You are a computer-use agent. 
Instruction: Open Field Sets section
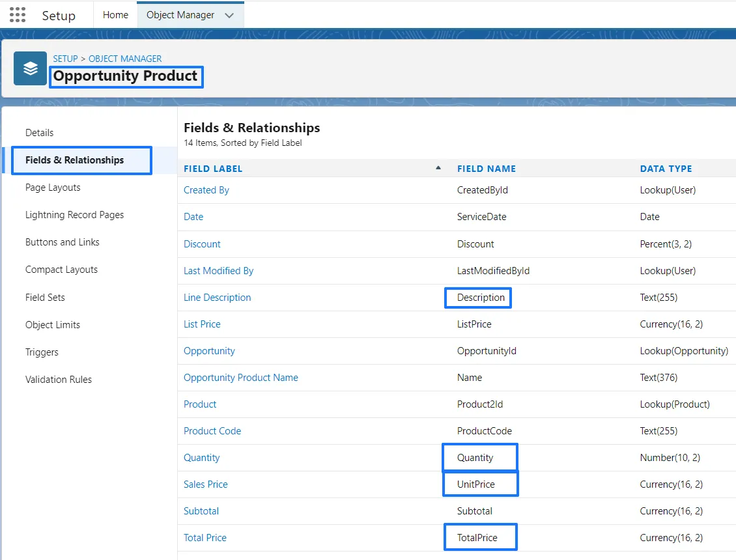coord(45,298)
